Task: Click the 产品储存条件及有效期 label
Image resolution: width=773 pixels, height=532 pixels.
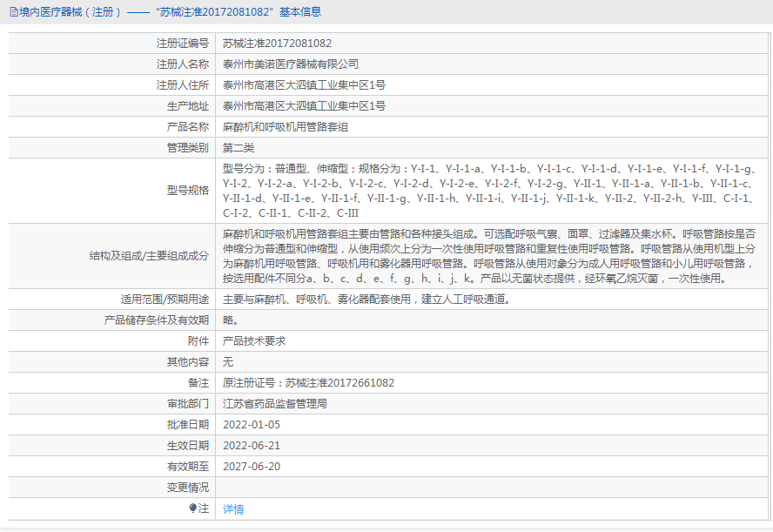Action: 157,320
